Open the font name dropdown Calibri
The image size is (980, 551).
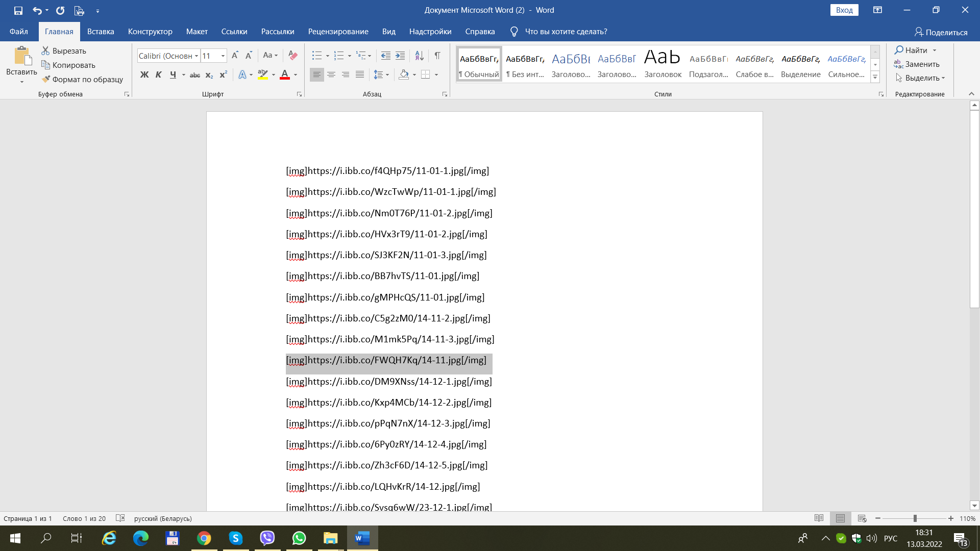[197, 56]
